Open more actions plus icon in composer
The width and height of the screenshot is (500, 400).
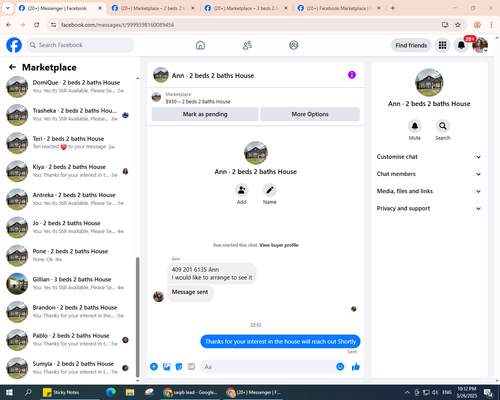[x=154, y=367]
